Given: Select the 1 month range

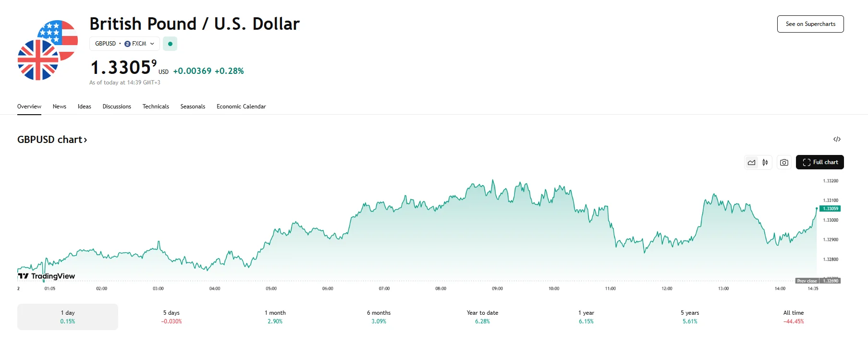Looking at the screenshot, I should point(275,317).
